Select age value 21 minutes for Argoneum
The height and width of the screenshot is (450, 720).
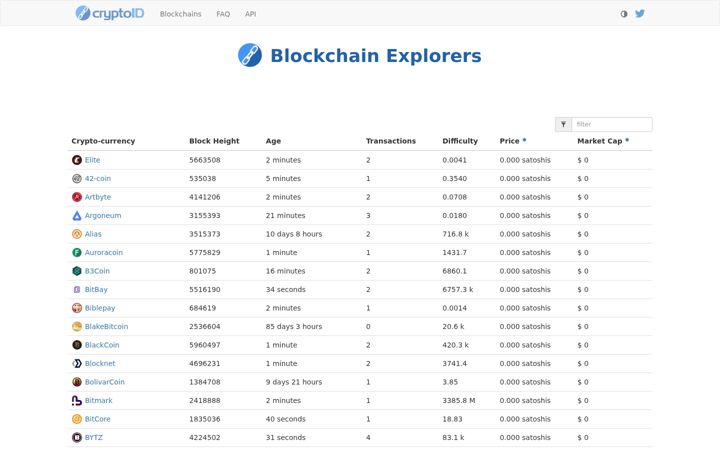[285, 215]
